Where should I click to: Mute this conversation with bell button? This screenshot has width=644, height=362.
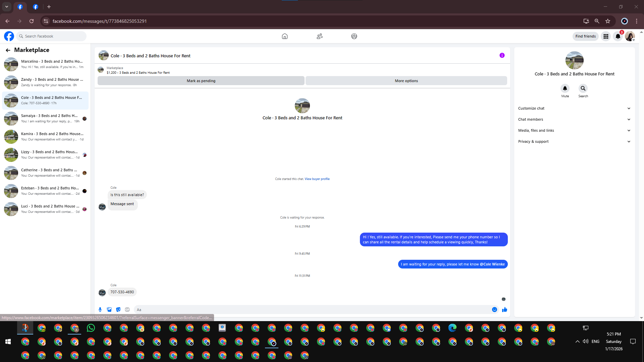tap(565, 88)
